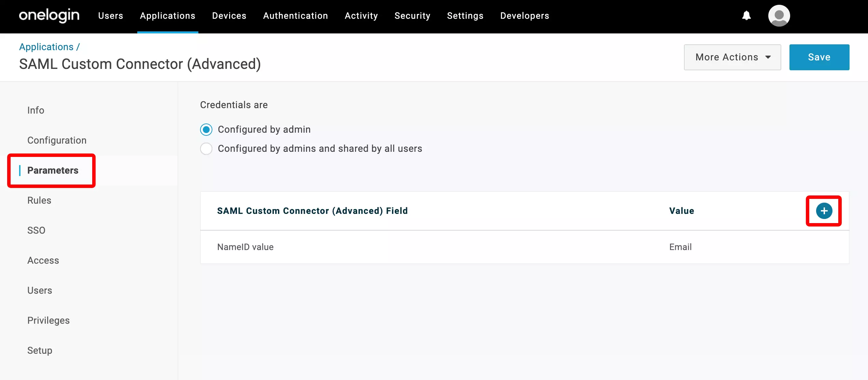Add a new parameter with plus icon
This screenshot has width=868, height=380.
coord(824,211)
